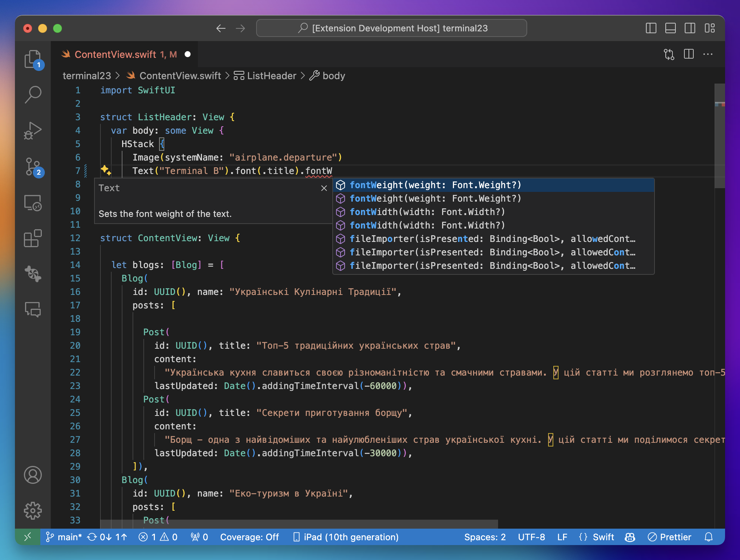Viewport: 740px width, 560px height.
Task: Open Remote Explorer in activity bar
Action: pos(33,203)
